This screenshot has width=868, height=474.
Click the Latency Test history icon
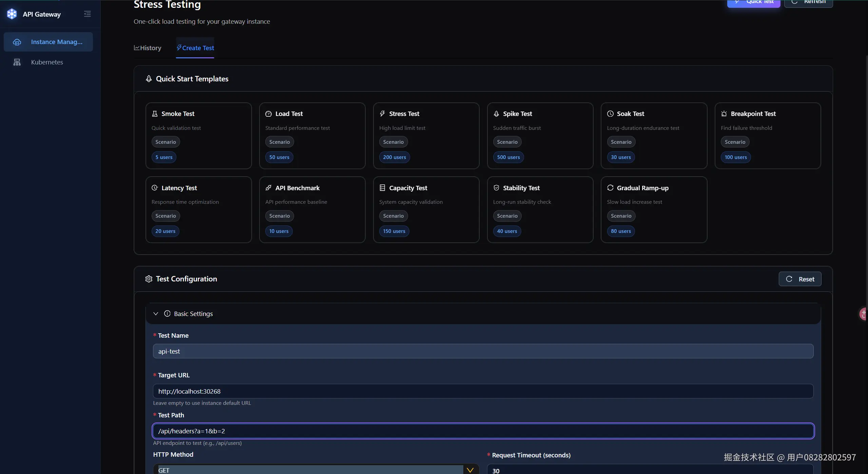coord(155,187)
